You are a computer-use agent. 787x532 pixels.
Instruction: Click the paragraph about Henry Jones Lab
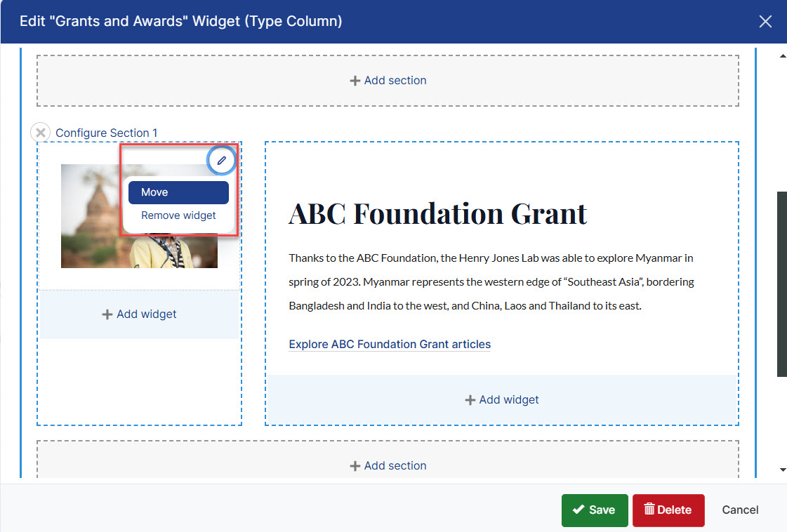click(x=491, y=281)
